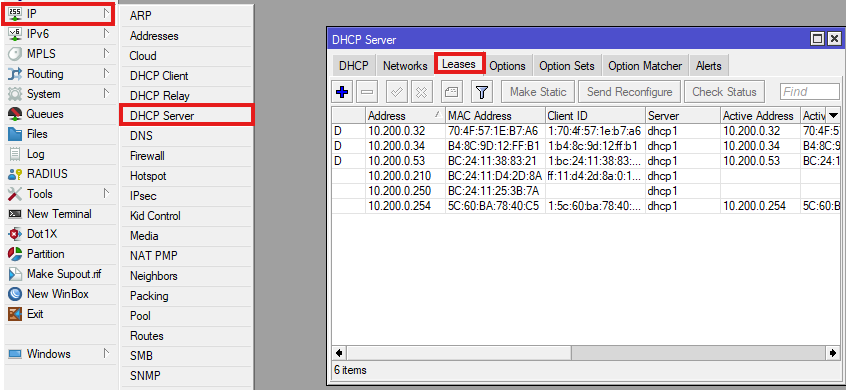Sort by the Address column header

tap(405, 115)
